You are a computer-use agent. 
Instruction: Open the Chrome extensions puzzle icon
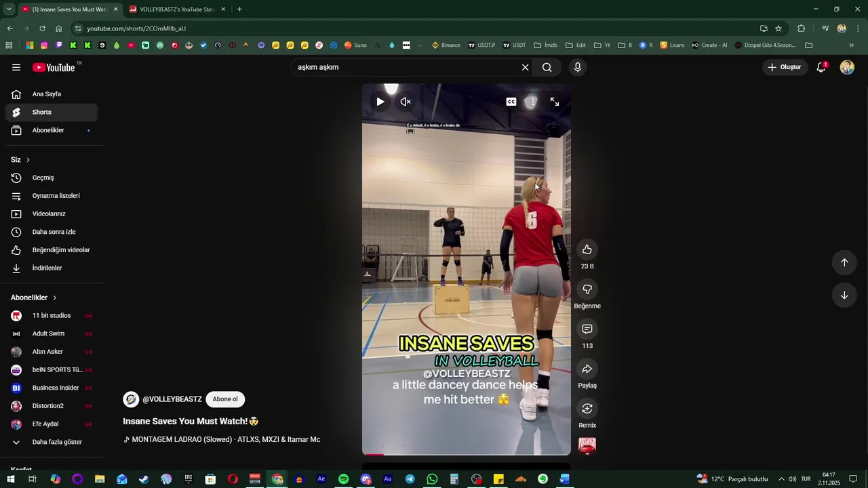pos(802,28)
